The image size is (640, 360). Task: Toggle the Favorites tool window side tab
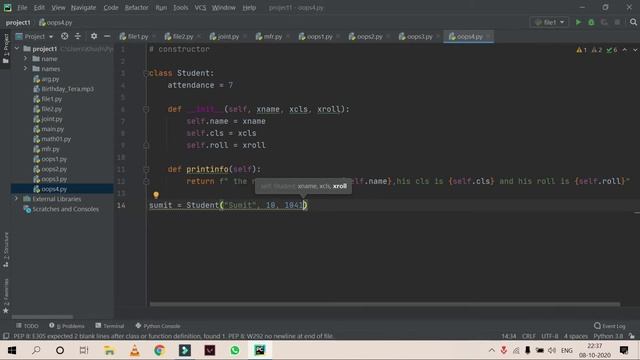[6, 296]
